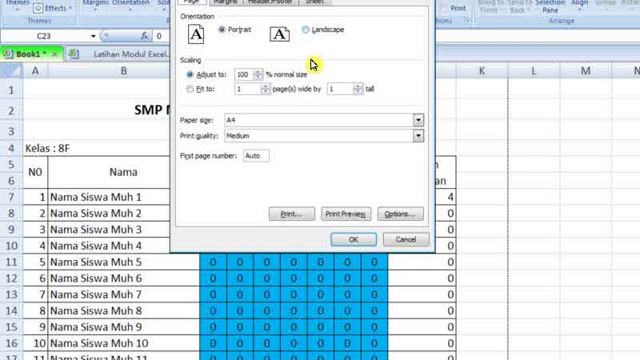Click the Latihan Modul Excel file icon

(74, 54)
